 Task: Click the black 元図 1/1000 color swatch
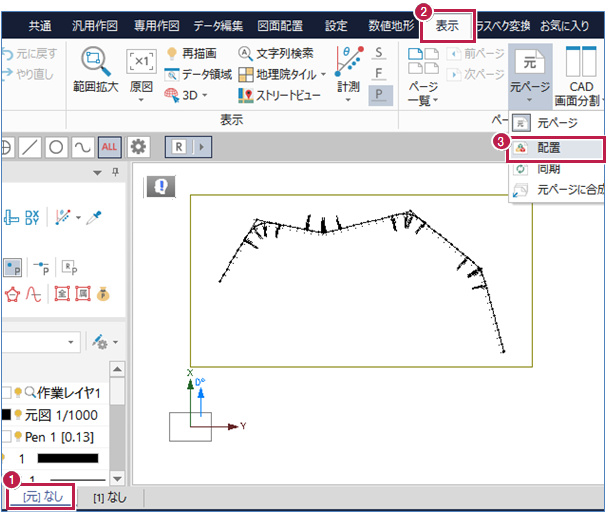pos(6,415)
